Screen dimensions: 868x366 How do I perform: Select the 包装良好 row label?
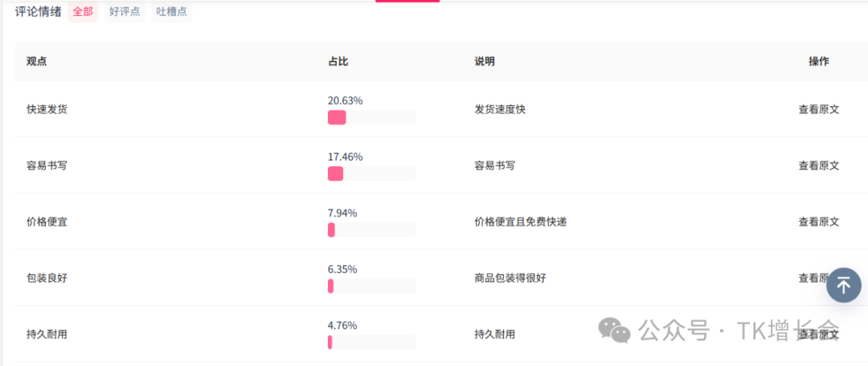tap(47, 278)
